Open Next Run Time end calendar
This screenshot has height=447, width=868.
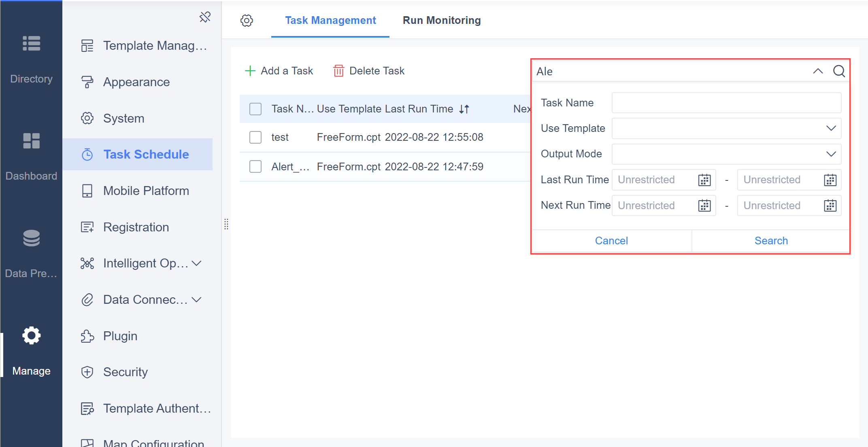[x=830, y=205]
